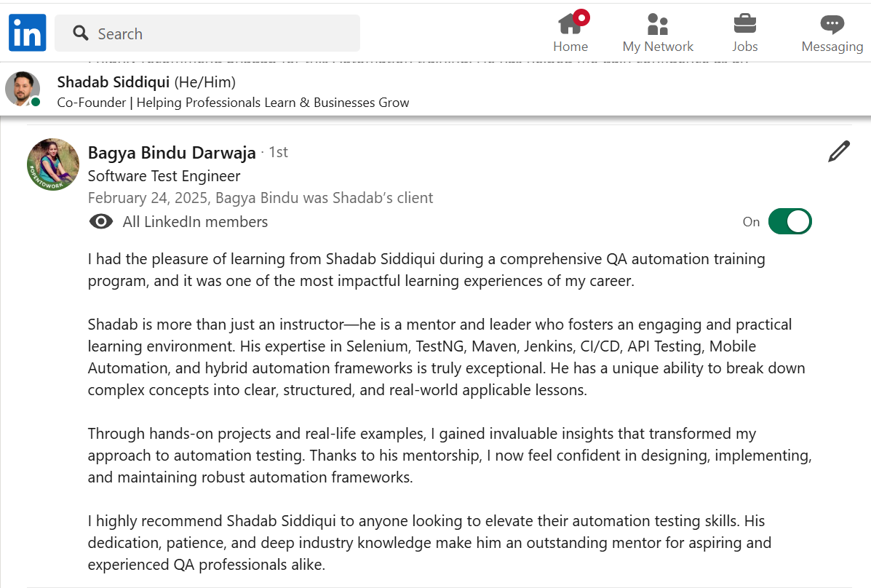
Task: Click the "Software Test Engineer" headline
Action: click(164, 176)
